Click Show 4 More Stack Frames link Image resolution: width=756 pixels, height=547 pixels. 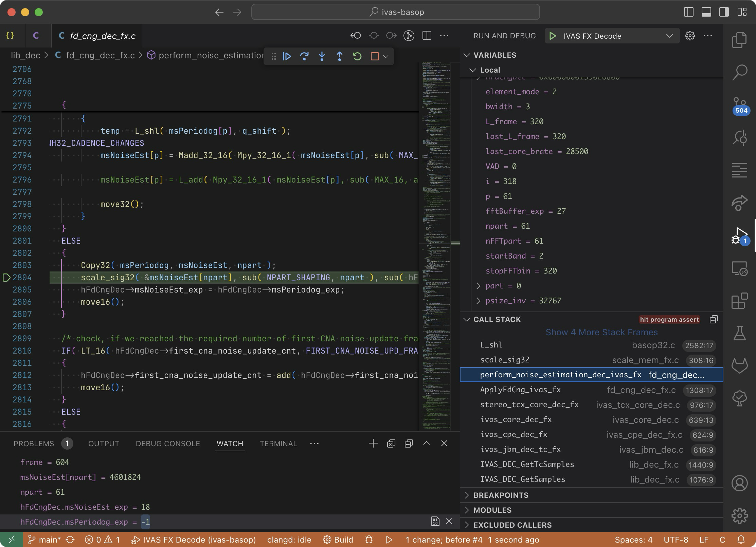pyautogui.click(x=601, y=332)
